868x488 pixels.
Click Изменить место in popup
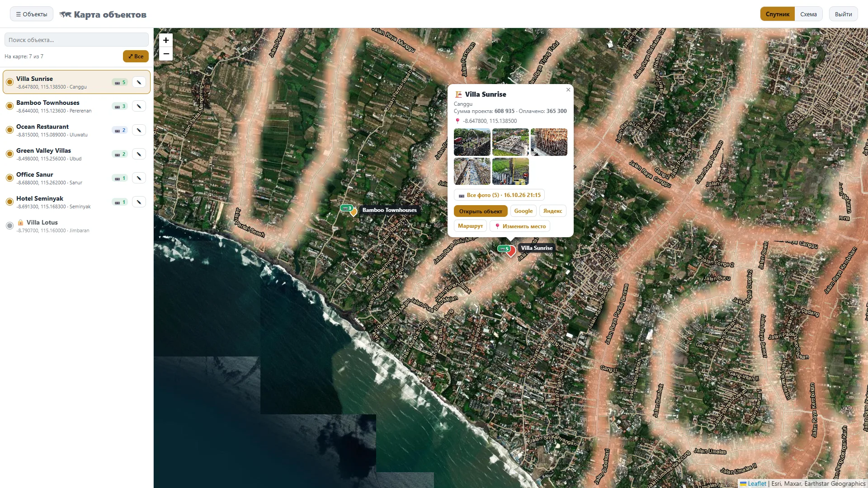(x=520, y=226)
